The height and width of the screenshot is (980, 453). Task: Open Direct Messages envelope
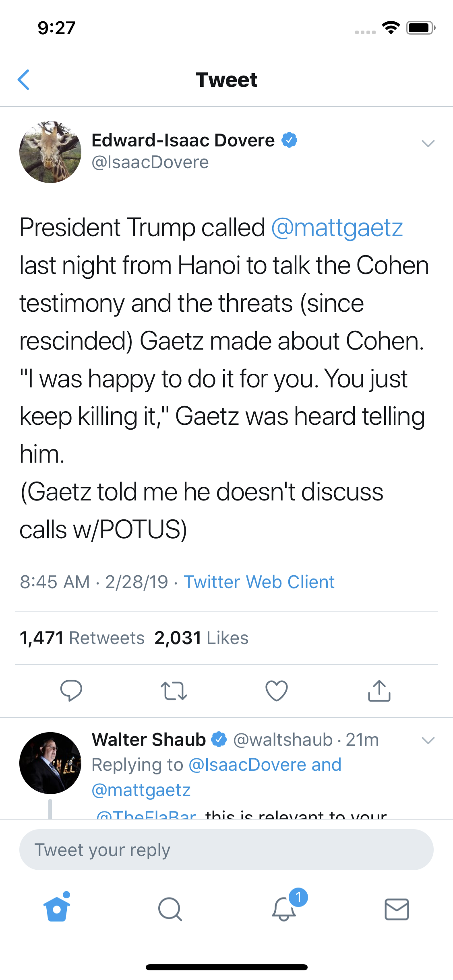pyautogui.click(x=397, y=909)
